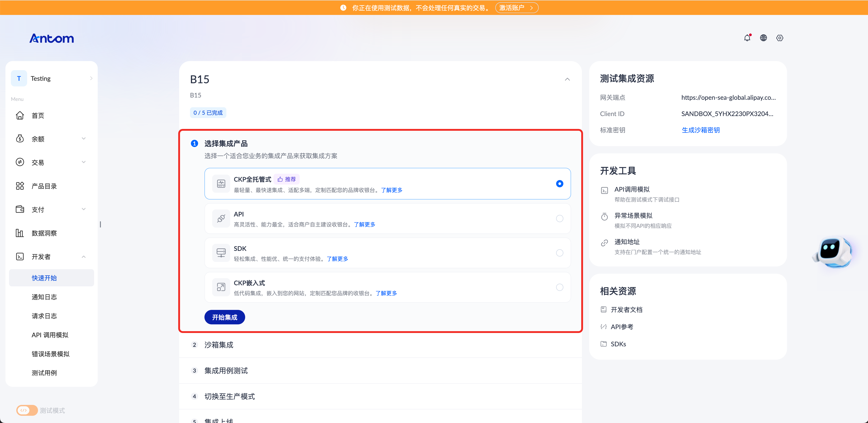Click 生成沙箱密钥 link
The height and width of the screenshot is (423, 868).
701,130
